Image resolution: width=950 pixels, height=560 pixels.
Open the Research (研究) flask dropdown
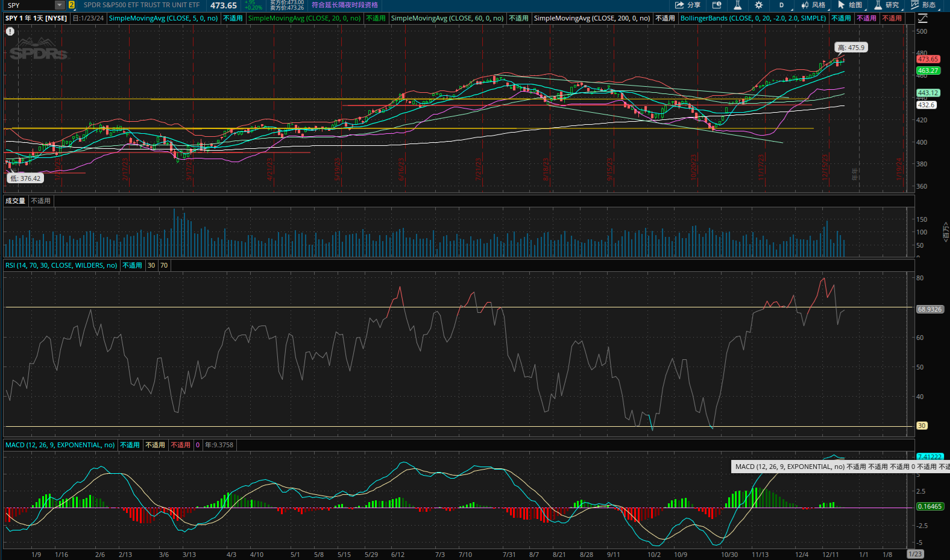(x=878, y=5)
